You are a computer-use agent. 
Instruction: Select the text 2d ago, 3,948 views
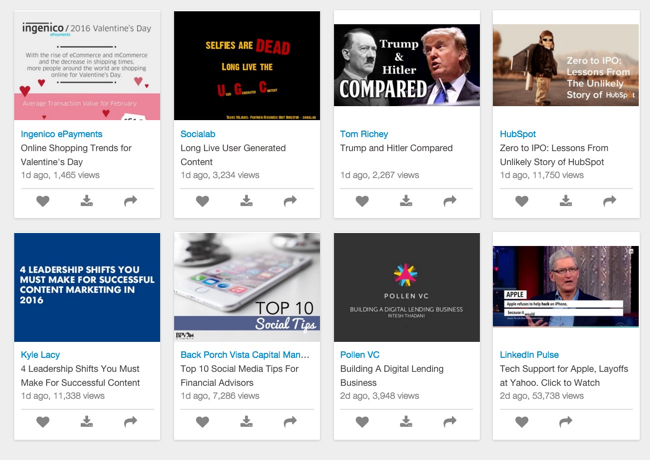click(379, 396)
